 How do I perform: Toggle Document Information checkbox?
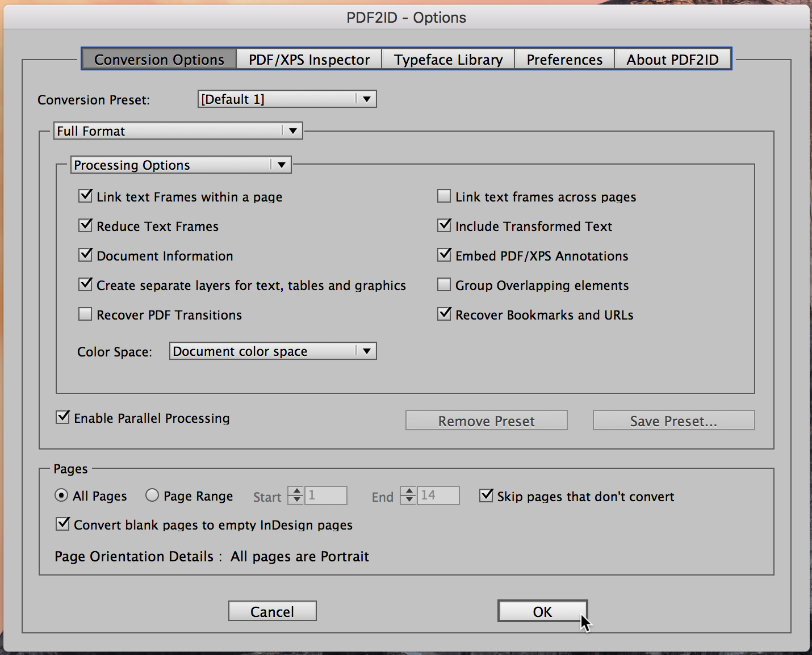tap(85, 255)
